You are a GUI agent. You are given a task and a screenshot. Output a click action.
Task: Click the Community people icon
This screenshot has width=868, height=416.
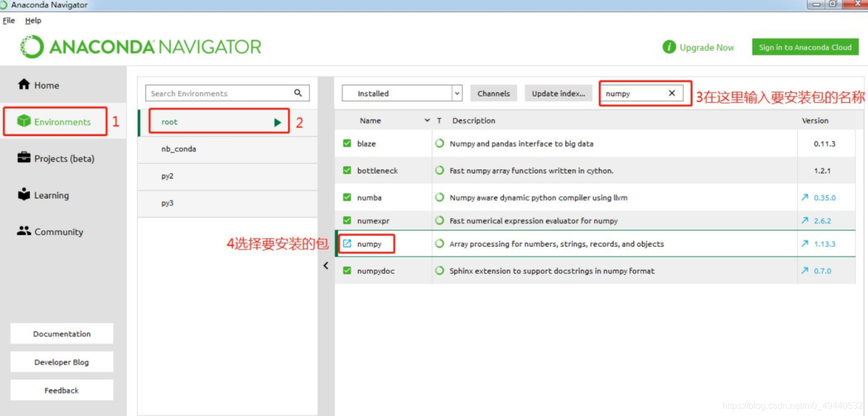pos(24,231)
